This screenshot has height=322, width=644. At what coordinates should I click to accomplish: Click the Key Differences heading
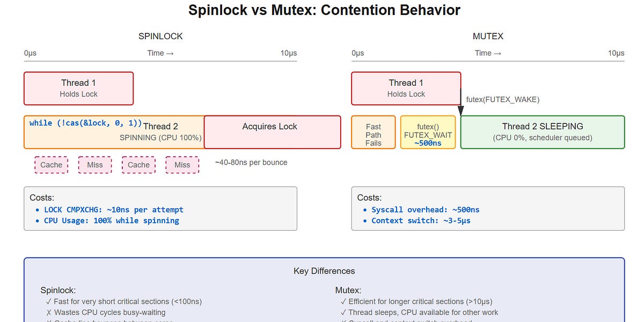pos(324,271)
